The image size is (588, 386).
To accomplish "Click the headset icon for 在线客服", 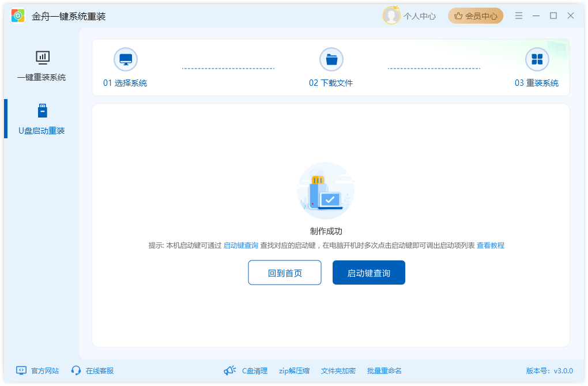I will (x=76, y=370).
